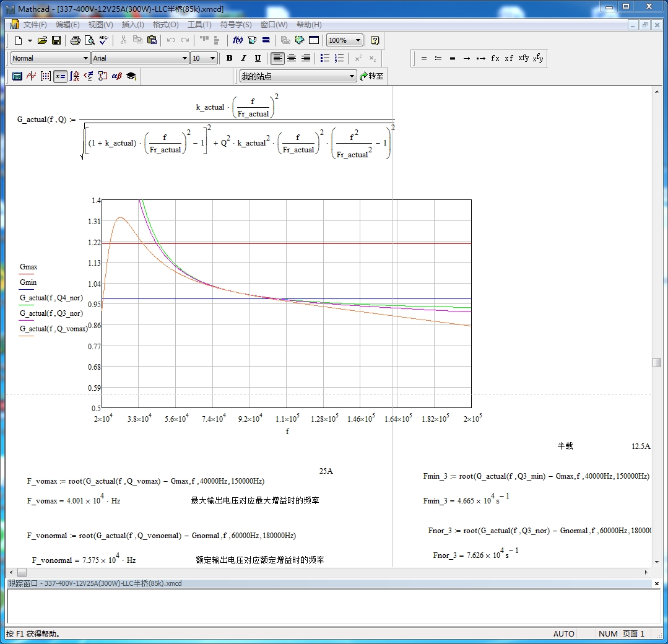The image size is (668, 644).
Task: Click the horizontal scrollbar thumb
Action: 22,572
